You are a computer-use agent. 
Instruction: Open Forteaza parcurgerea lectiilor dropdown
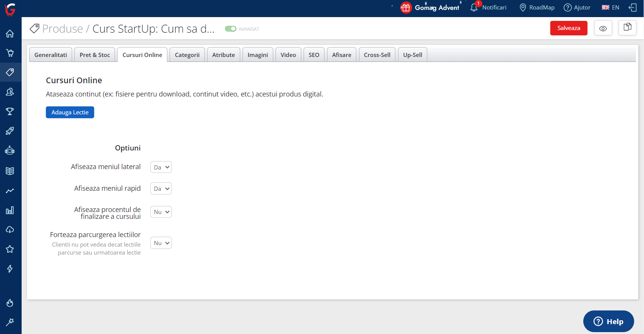[161, 243]
